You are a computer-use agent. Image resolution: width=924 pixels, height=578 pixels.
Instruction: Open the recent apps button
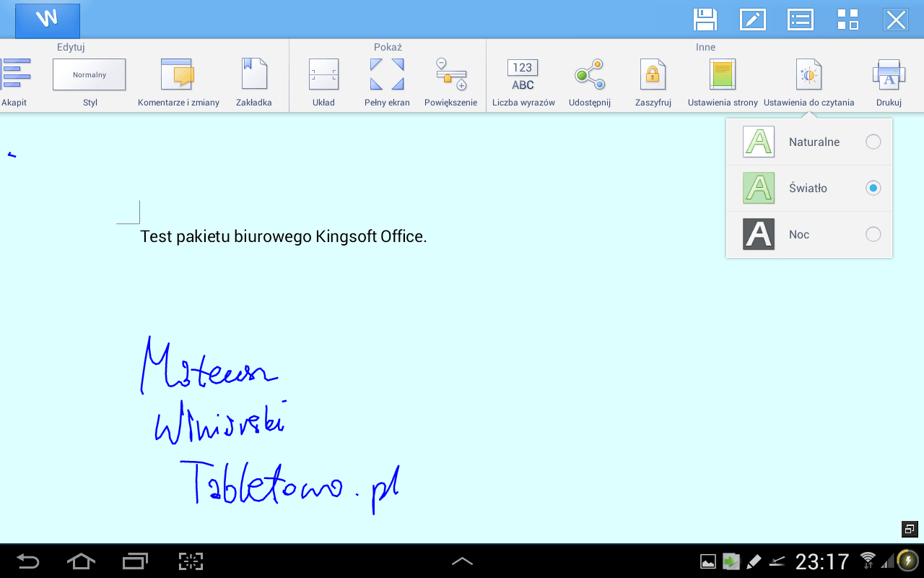click(135, 561)
